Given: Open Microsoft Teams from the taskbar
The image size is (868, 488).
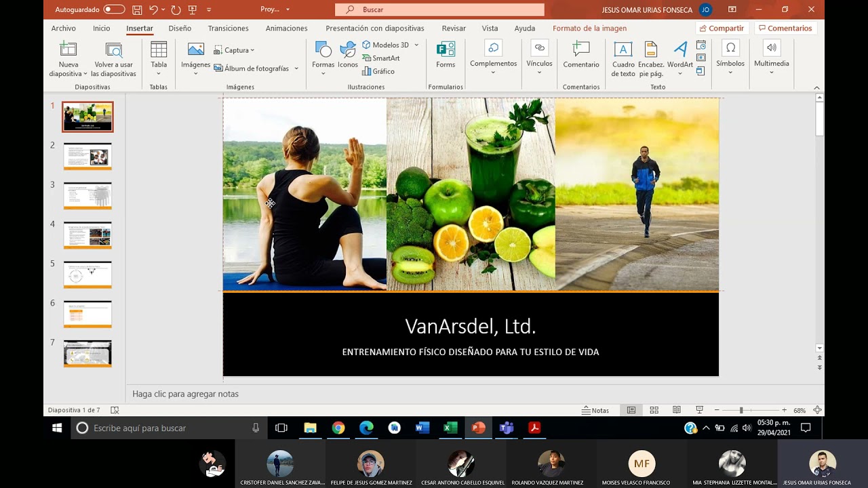Looking at the screenshot, I should pyautogui.click(x=507, y=428).
